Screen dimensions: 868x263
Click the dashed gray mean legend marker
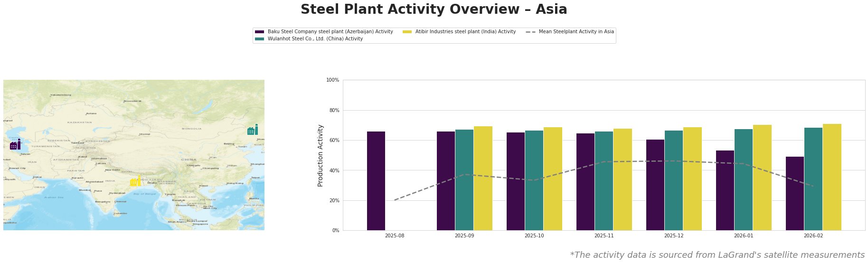coord(531,32)
